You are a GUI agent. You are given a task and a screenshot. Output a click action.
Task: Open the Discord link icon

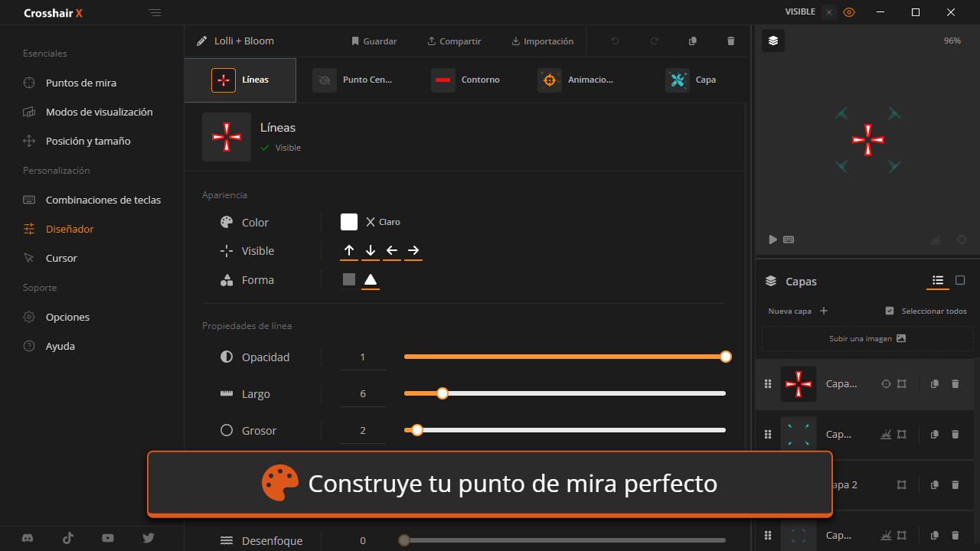click(x=28, y=538)
